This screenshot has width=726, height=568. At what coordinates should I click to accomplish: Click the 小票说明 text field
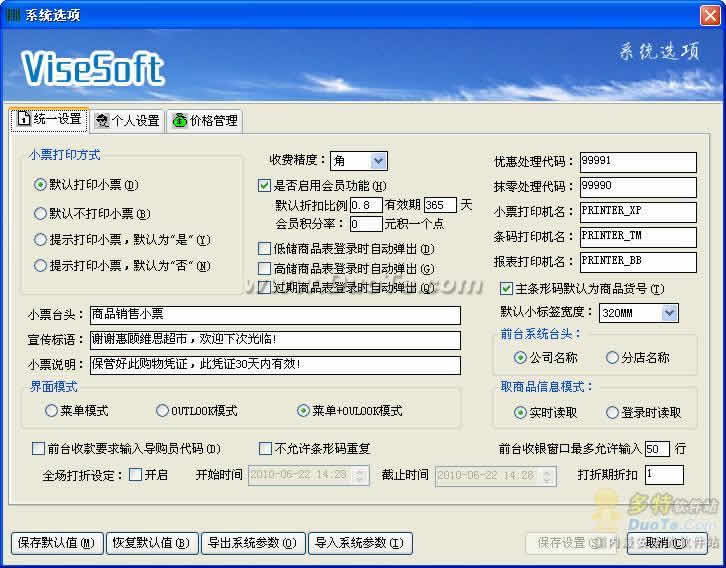275,365
